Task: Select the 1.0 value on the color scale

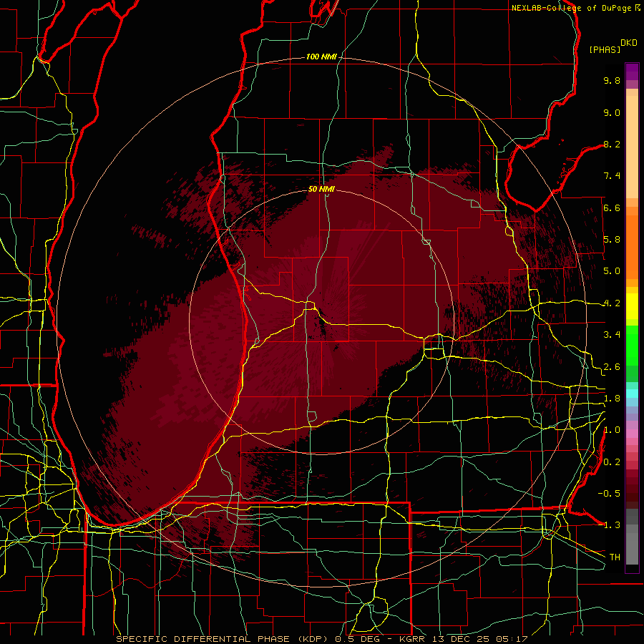Action: [612, 430]
